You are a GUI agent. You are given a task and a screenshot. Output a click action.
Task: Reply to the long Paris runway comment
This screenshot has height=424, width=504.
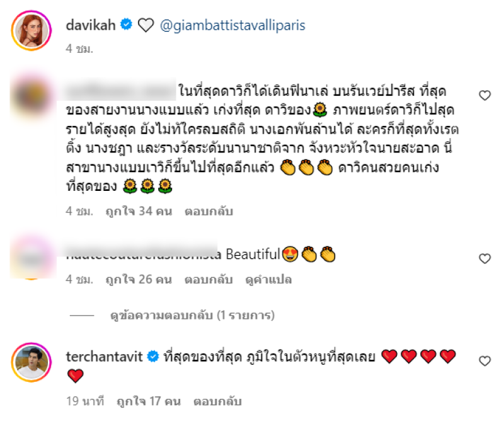point(209,211)
